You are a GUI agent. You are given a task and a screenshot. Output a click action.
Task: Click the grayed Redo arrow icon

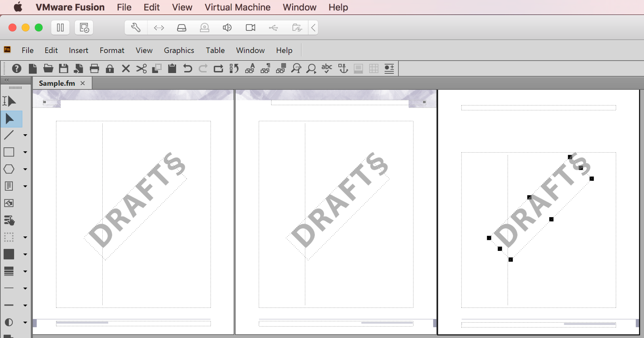coord(203,69)
